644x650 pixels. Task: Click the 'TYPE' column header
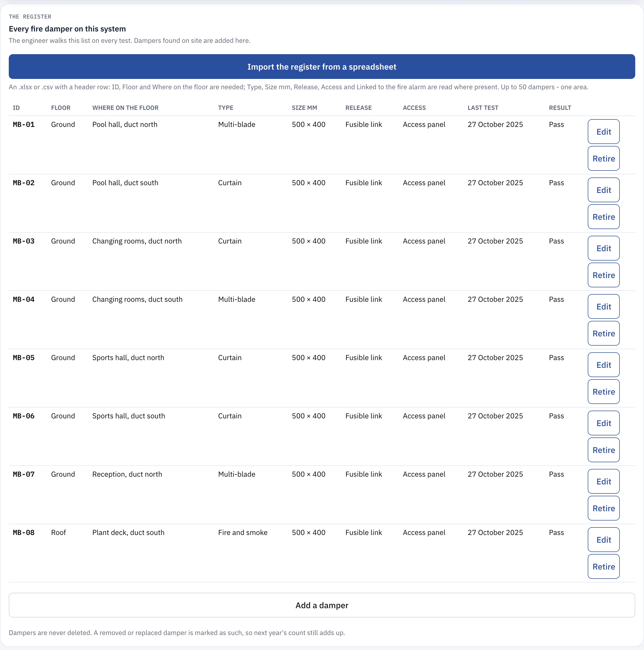[226, 108]
